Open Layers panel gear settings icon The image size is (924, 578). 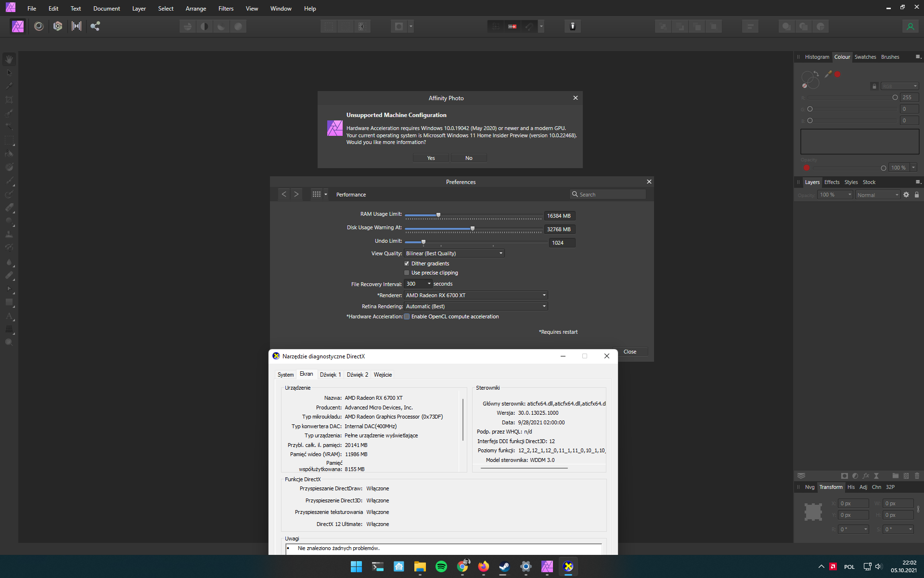coord(906,195)
